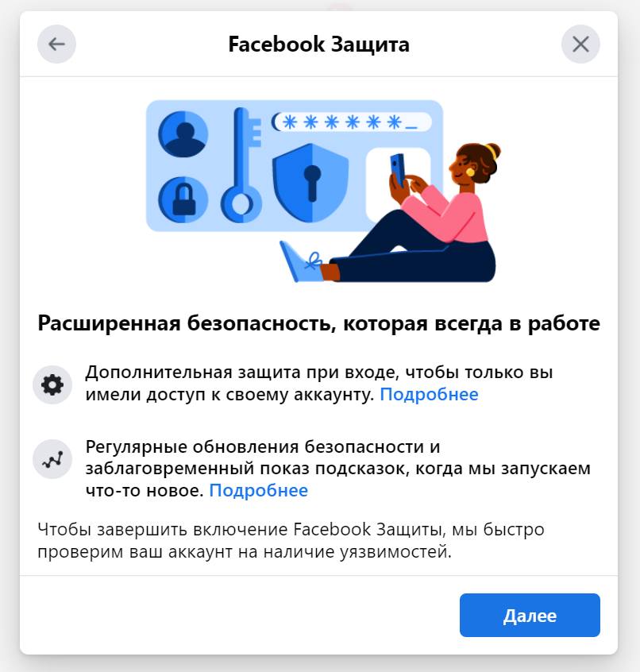Click the shield with keyhole graphic
The image size is (640, 672).
point(310,183)
